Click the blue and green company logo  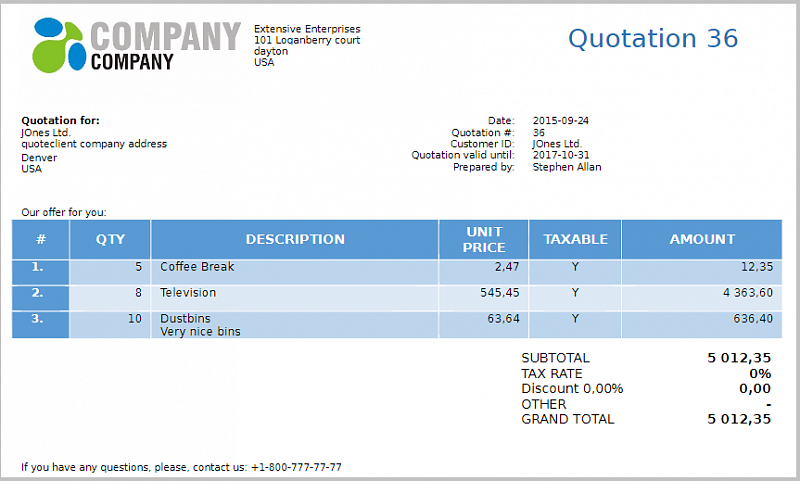pos(61,45)
